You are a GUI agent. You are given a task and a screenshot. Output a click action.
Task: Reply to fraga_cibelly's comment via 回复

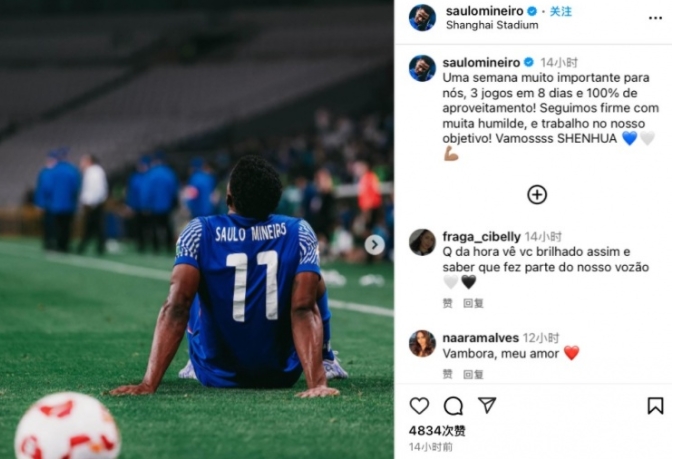click(x=473, y=303)
